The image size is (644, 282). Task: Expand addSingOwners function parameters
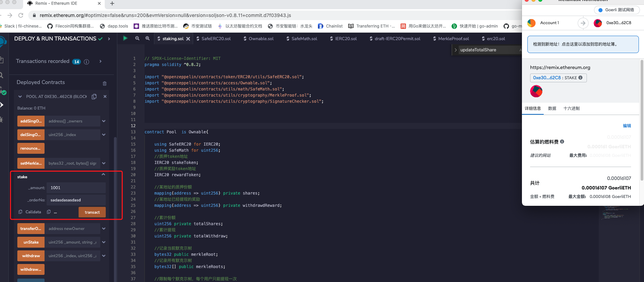[104, 121]
